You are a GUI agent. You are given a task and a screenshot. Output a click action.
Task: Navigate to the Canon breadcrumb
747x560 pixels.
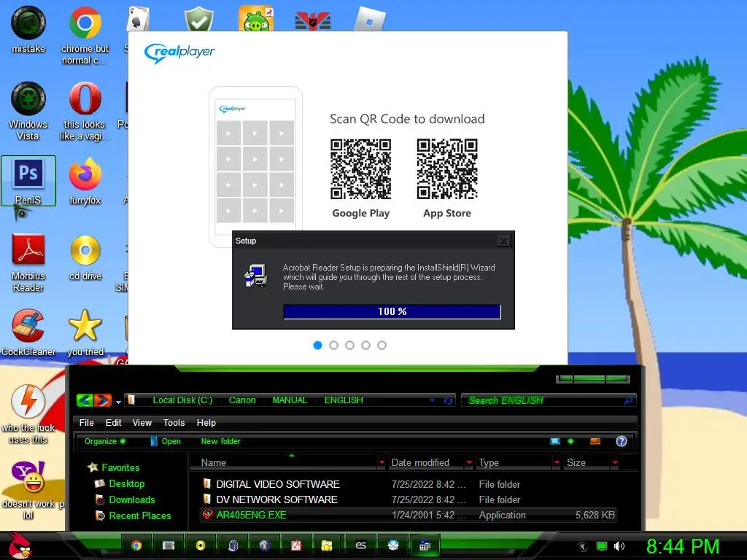tap(242, 400)
